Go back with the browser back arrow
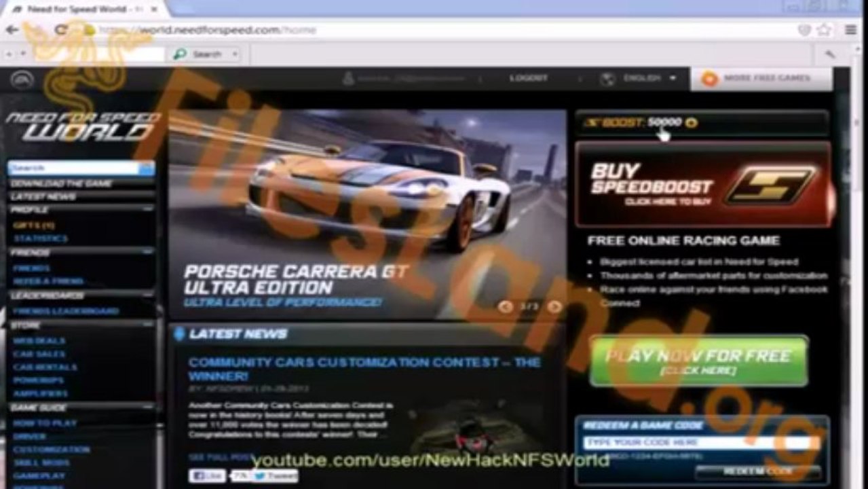The height and width of the screenshot is (489, 868). [x=12, y=31]
